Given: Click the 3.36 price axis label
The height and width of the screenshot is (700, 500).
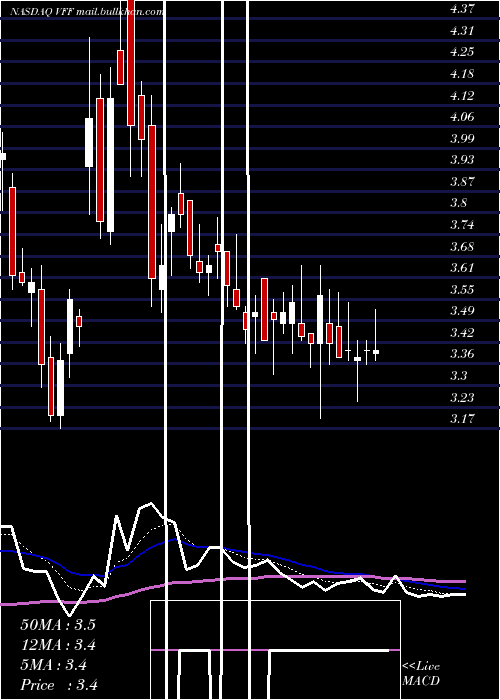Looking at the screenshot, I should tap(462, 354).
